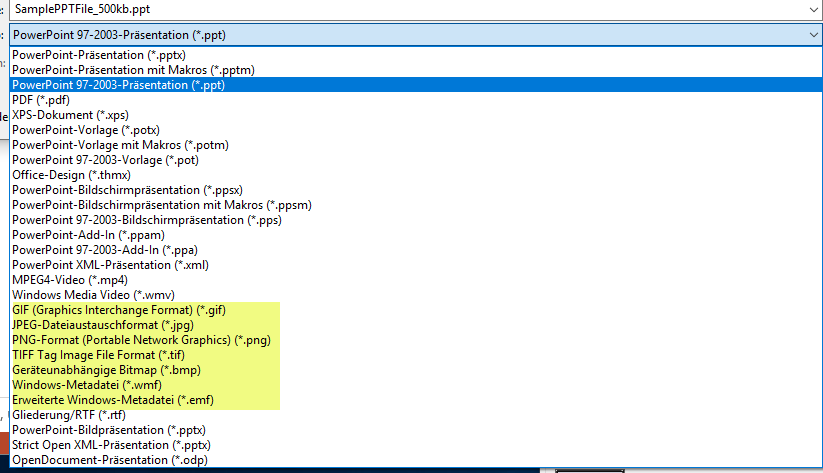This screenshot has width=823, height=473.
Task: Select Windows-Metadatei (*.wmf)
Action: (416, 385)
